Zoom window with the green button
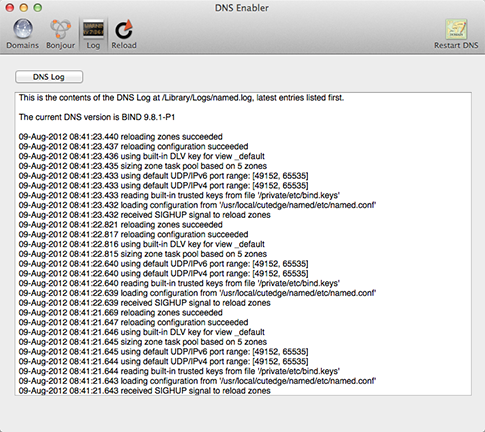This screenshot has width=485, height=432. (38, 7)
